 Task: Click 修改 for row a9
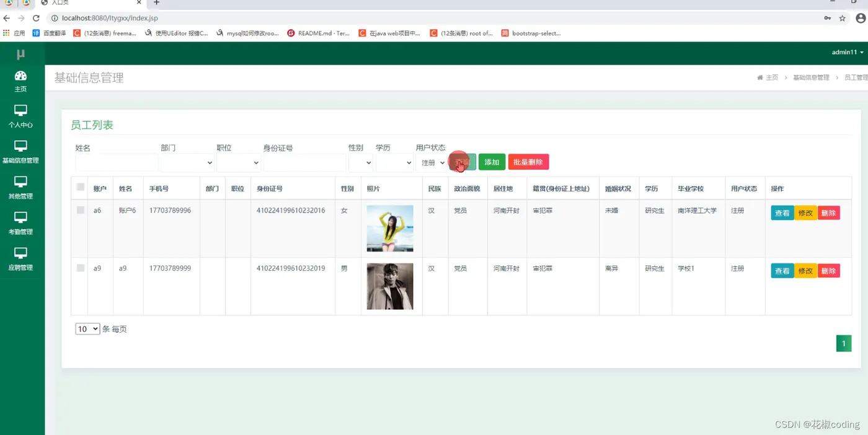[x=805, y=271]
